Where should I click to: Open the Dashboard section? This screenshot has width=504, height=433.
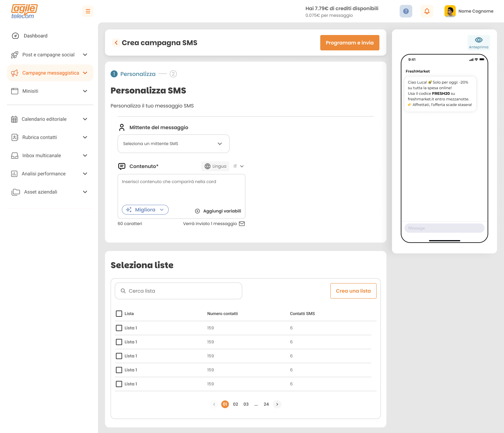click(x=35, y=36)
